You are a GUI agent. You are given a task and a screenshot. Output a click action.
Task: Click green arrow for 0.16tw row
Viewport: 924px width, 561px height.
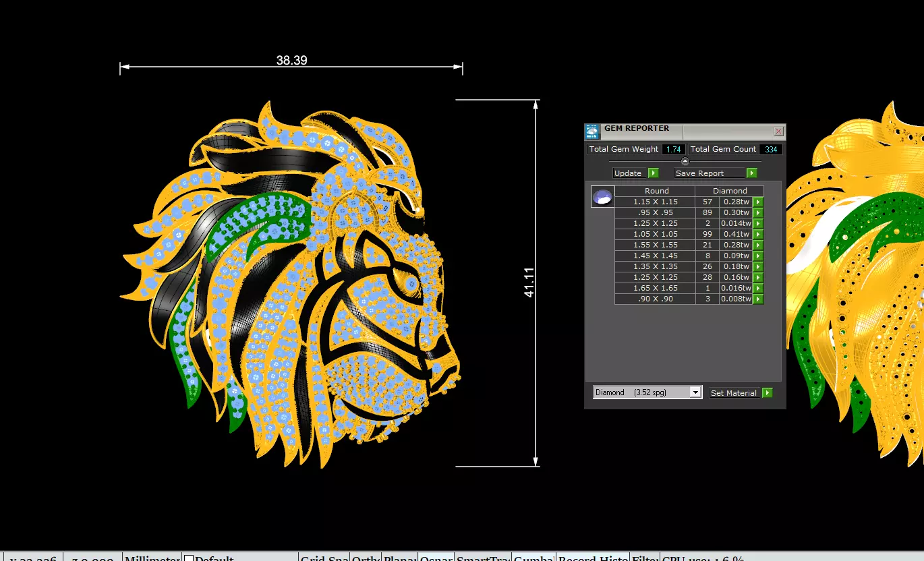pos(758,277)
